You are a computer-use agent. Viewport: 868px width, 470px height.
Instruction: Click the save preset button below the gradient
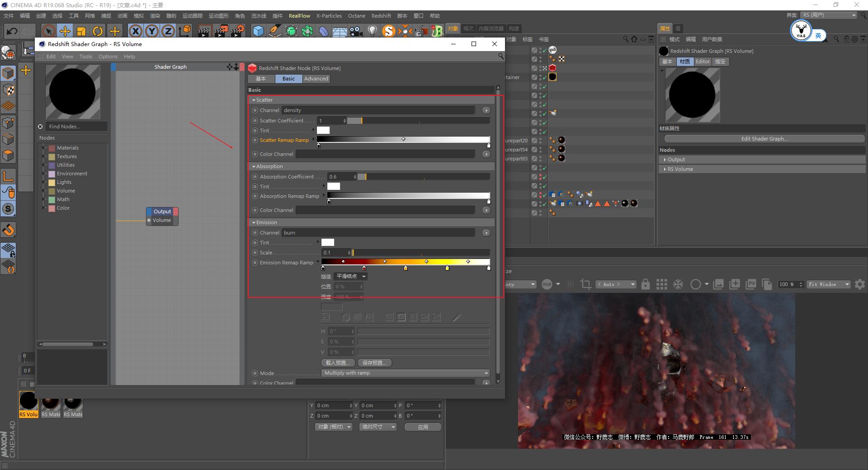(375, 362)
